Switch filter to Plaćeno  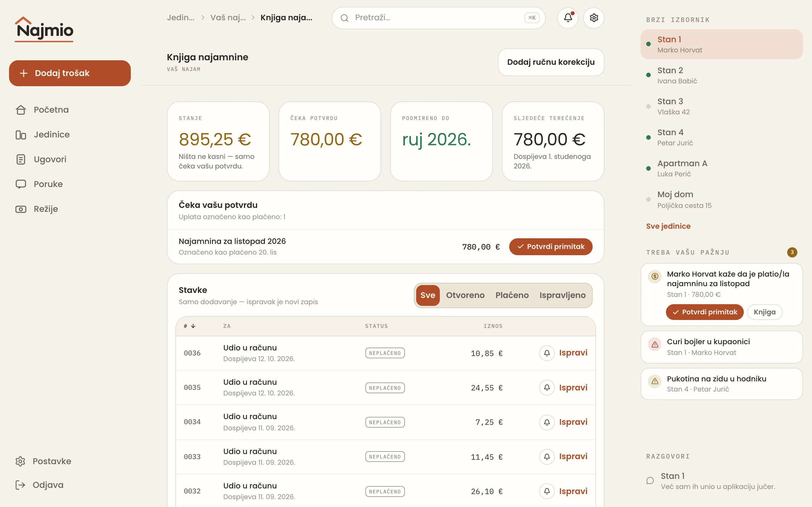tap(512, 295)
